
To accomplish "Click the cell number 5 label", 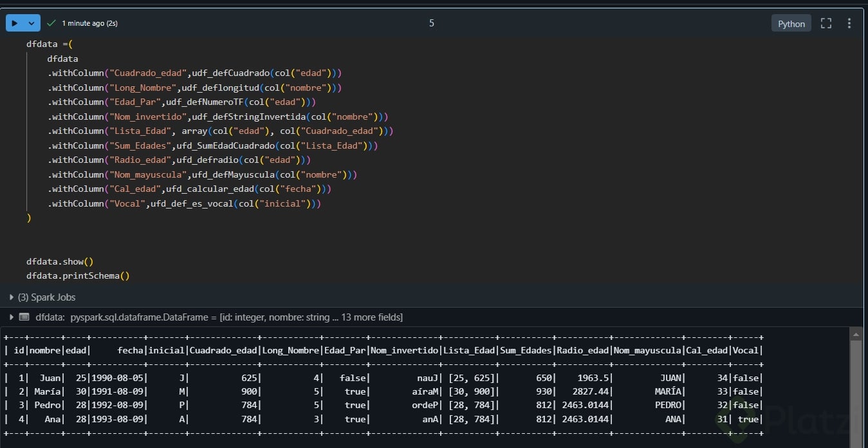I will pyautogui.click(x=431, y=23).
